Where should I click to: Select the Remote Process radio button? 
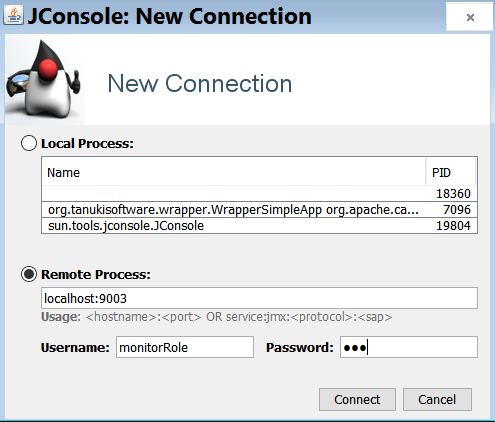29,274
